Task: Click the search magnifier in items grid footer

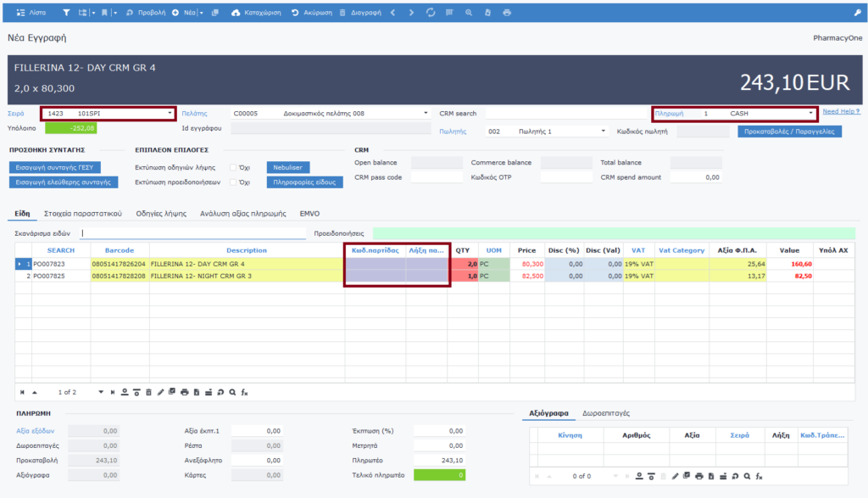Action: 233,392
